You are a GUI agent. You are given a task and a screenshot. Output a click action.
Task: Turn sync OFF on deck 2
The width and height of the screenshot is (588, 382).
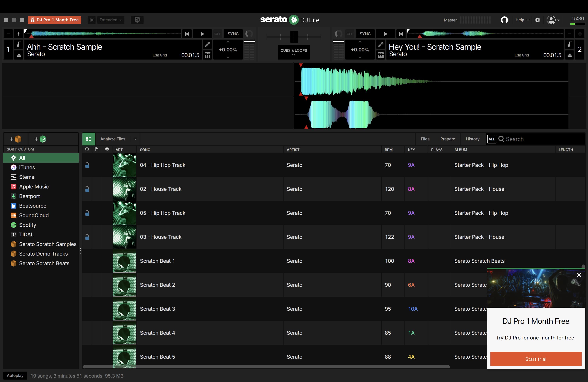(x=350, y=34)
